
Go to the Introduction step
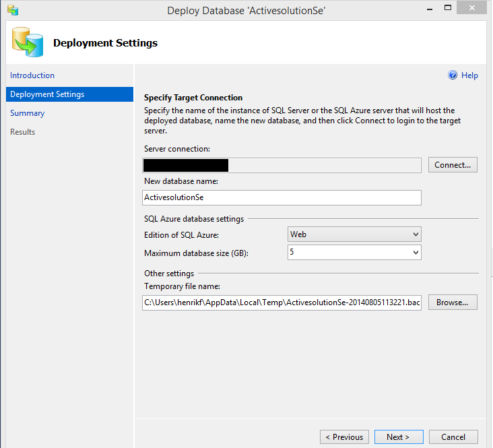(32, 75)
